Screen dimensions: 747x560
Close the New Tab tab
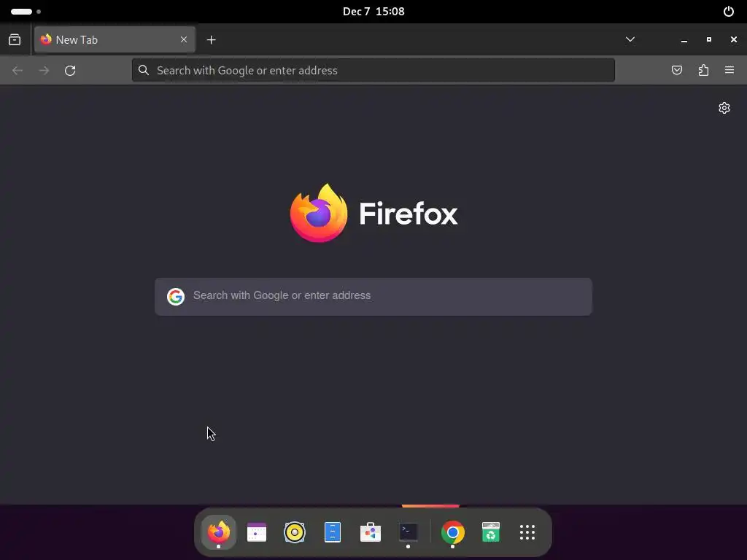184,39
